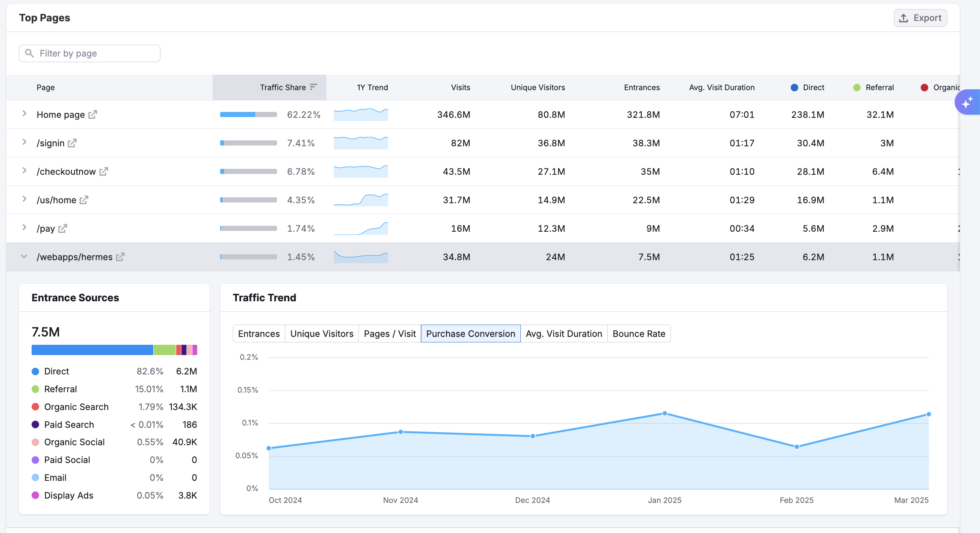Screen dimensions: 980x533
Task: Open /pay external link icon
Action: coord(62,229)
